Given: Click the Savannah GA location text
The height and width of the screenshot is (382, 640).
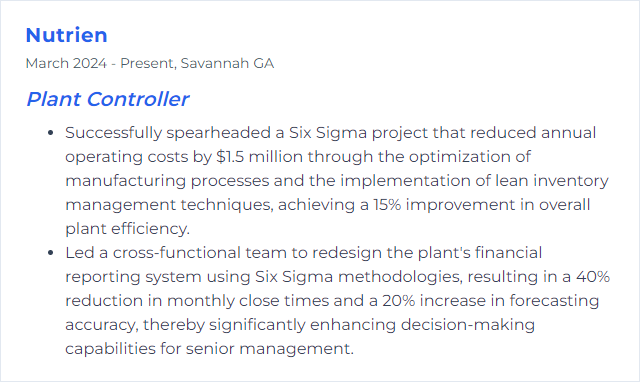Looking at the screenshot, I should pyautogui.click(x=227, y=63).
